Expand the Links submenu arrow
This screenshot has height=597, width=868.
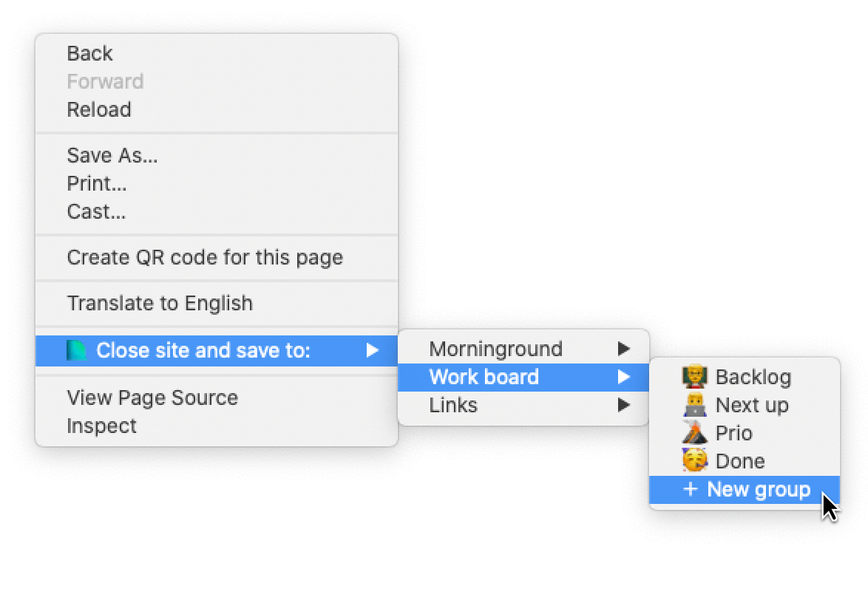pos(624,405)
